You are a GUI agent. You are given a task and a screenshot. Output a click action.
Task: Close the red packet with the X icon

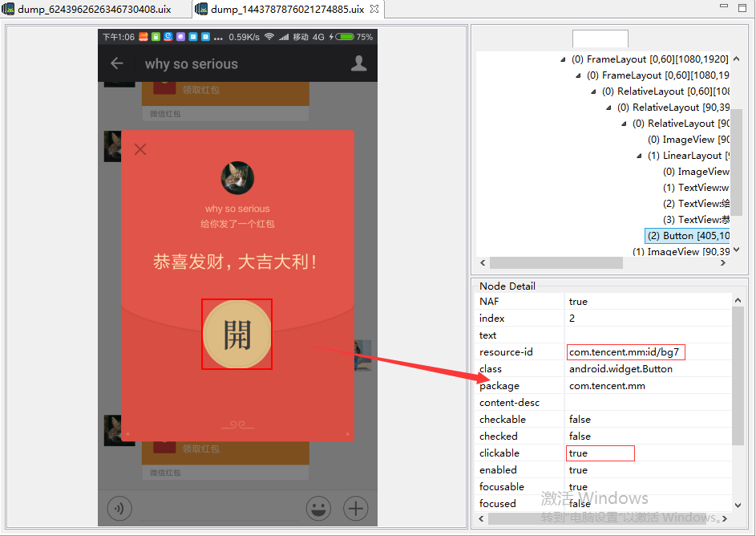(140, 149)
